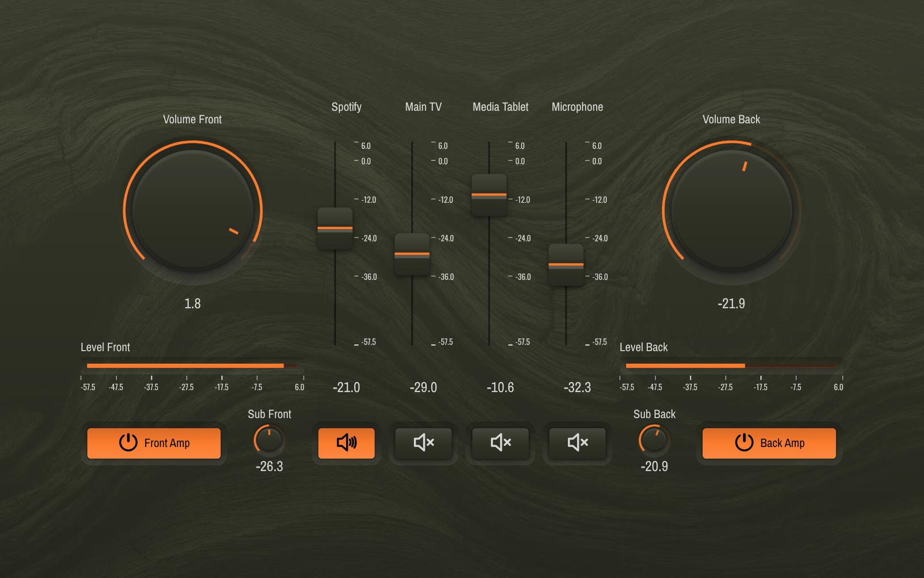Click the Volume Back large knob
This screenshot has width=924, height=578.
click(x=731, y=210)
